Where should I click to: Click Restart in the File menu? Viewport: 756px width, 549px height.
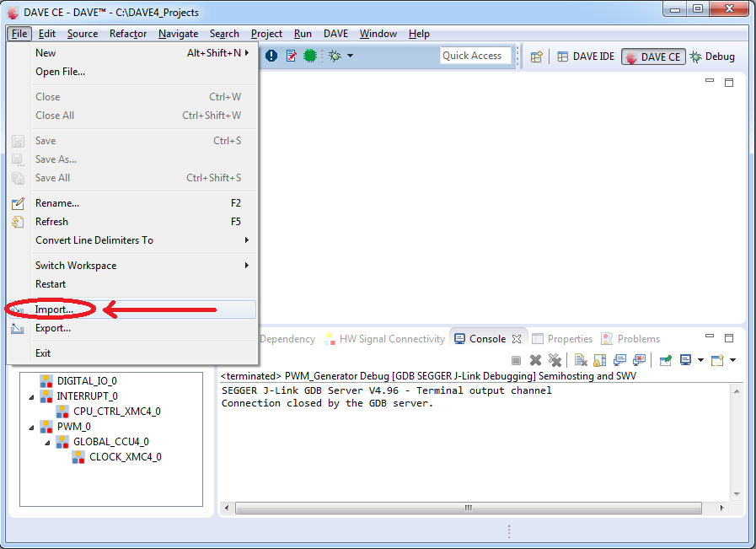pyautogui.click(x=132, y=284)
